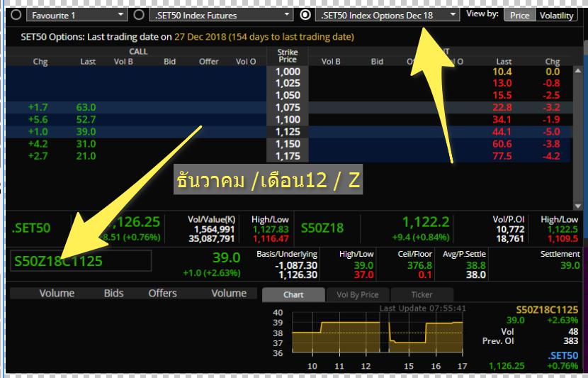Click put change value -5.0
The image size is (588, 378).
551,132
